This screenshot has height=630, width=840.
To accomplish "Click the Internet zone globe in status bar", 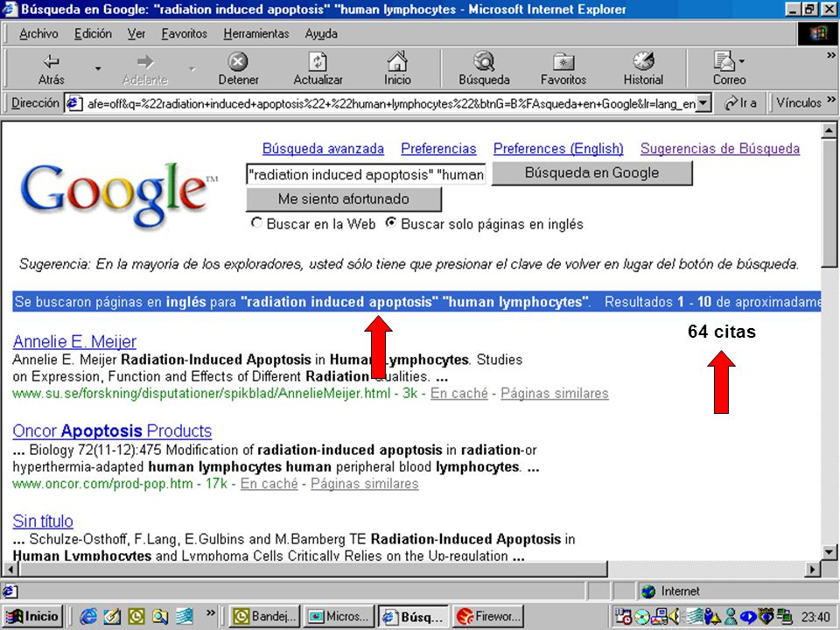I will click(648, 591).
